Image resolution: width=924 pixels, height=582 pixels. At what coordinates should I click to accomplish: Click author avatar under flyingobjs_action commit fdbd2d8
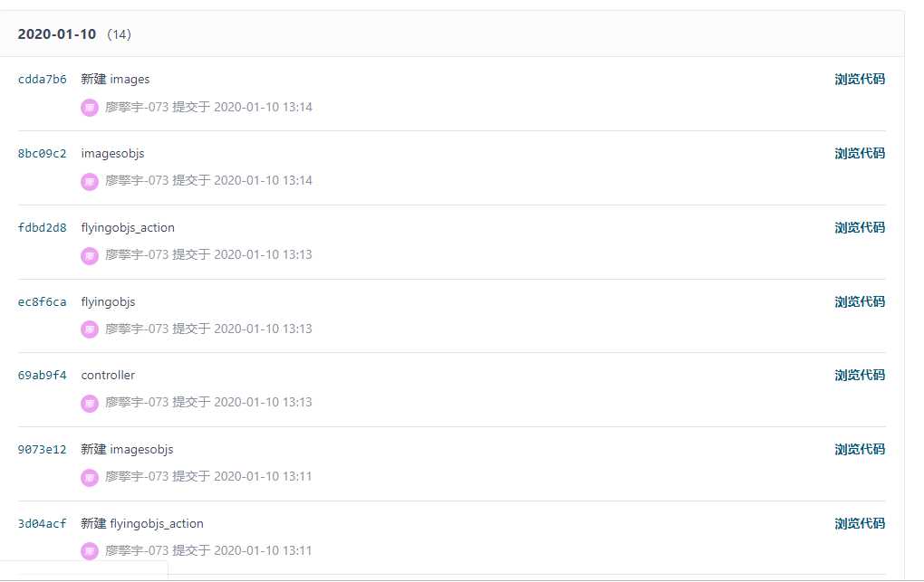tap(90, 255)
